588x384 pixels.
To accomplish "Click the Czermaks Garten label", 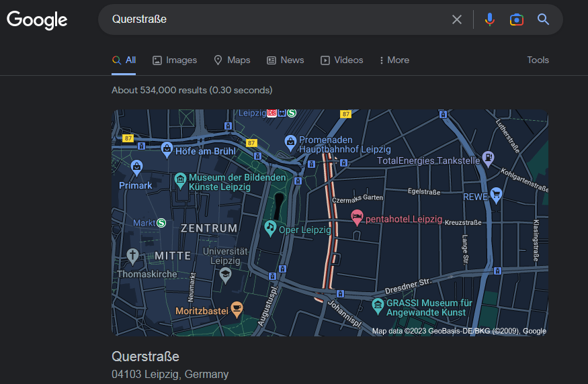I will [x=358, y=199].
